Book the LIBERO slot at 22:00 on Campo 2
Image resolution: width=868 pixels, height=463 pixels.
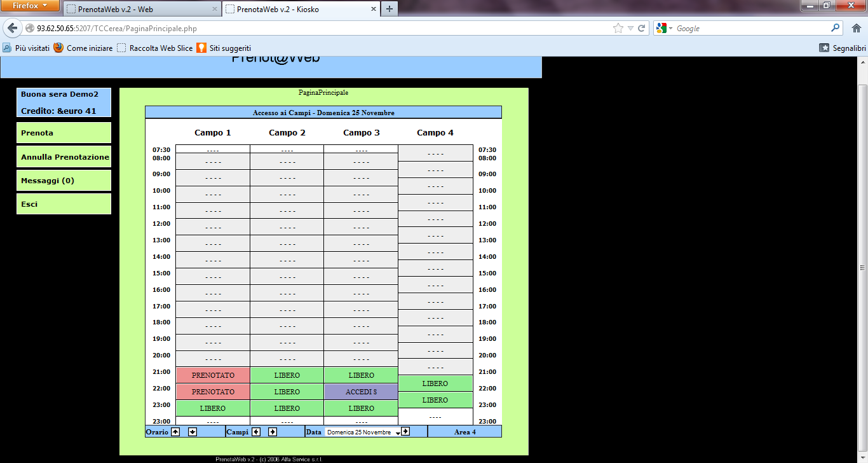pos(287,392)
